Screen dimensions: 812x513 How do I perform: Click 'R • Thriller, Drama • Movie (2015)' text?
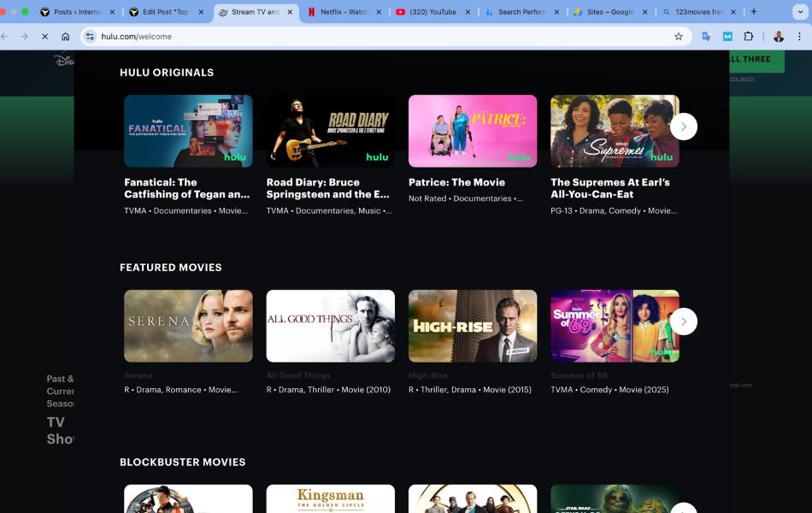tap(470, 390)
